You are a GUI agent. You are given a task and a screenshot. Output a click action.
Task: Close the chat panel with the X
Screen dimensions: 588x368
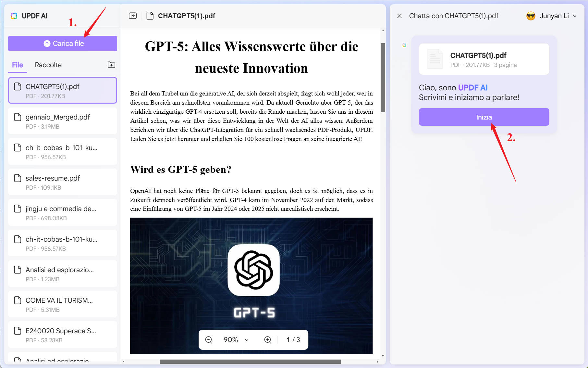coord(399,16)
